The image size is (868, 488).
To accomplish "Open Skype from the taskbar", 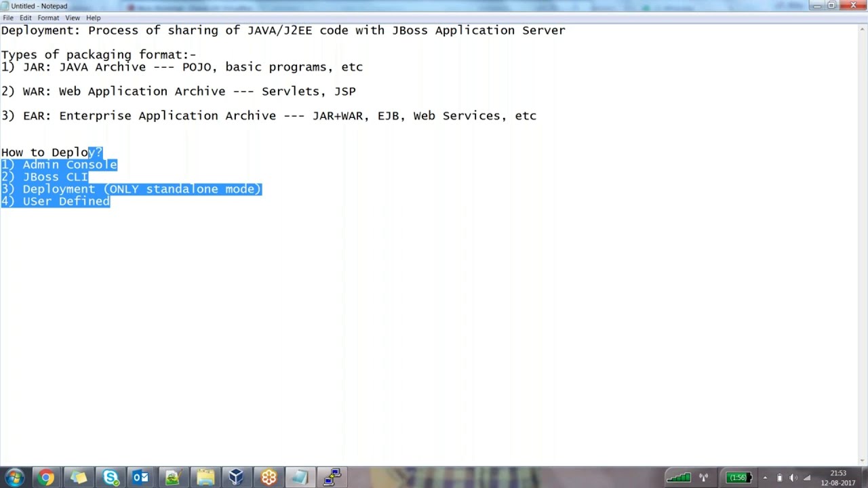I will click(110, 478).
